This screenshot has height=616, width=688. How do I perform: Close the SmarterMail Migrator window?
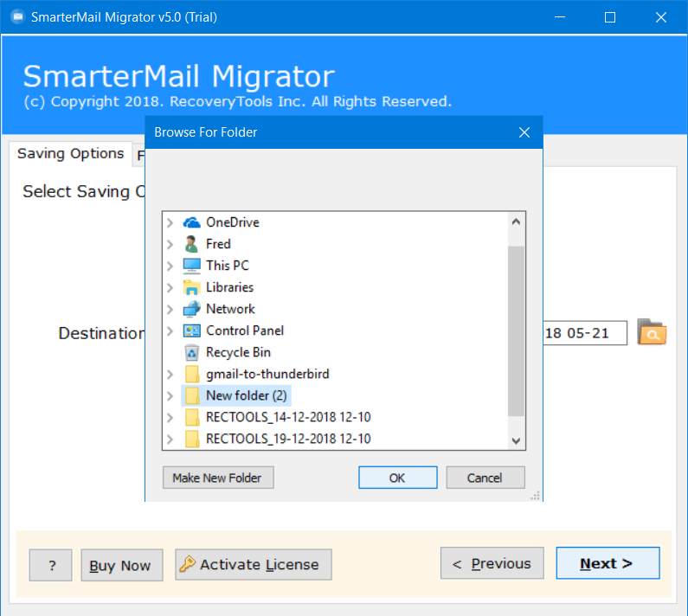661,17
